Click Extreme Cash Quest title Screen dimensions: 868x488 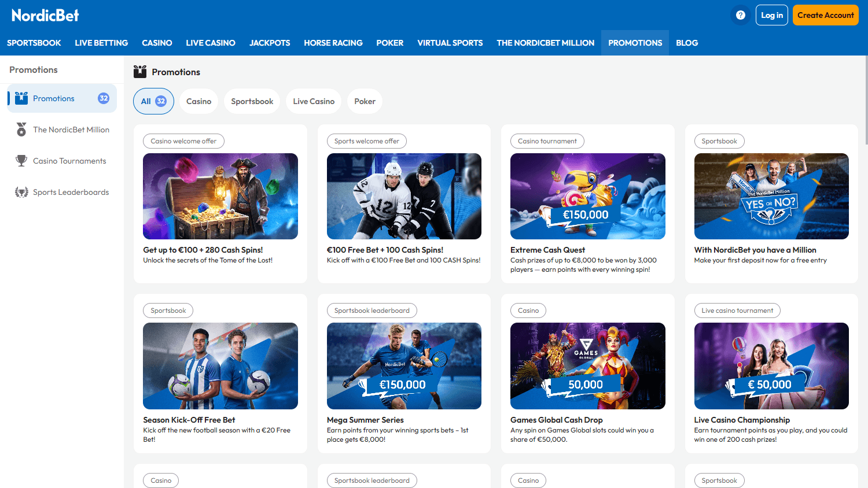click(547, 250)
